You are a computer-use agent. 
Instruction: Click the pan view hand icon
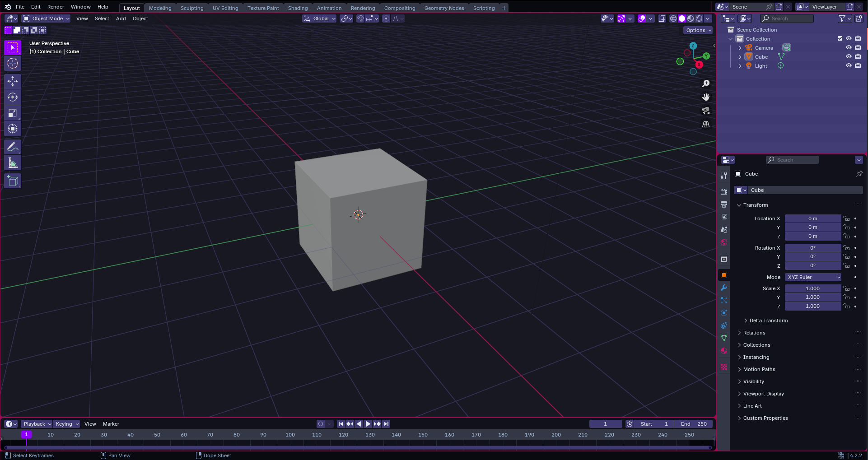pos(706,97)
